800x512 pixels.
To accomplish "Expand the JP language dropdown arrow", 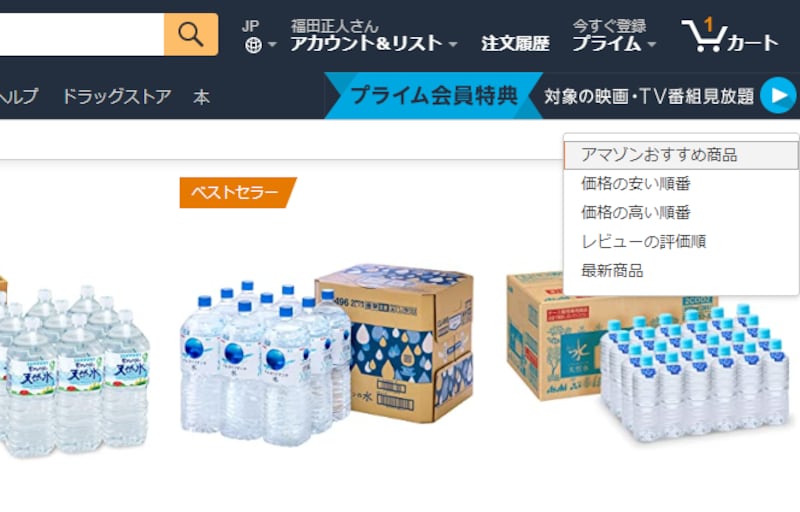I will pyautogui.click(x=272, y=45).
